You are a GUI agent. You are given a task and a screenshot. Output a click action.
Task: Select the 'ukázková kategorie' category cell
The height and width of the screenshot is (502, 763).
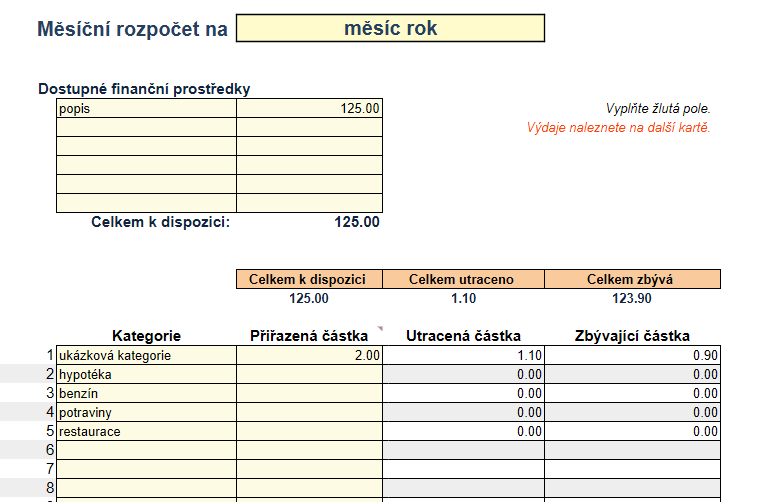[146, 355]
